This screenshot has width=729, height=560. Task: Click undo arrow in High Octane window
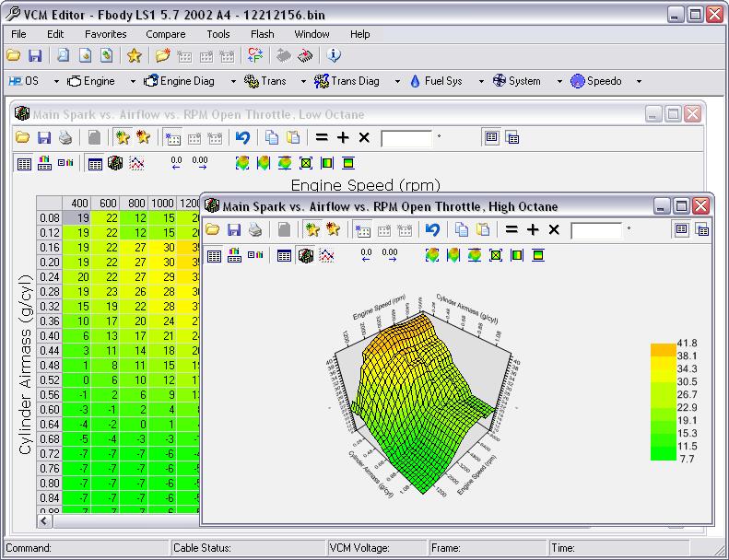click(431, 229)
